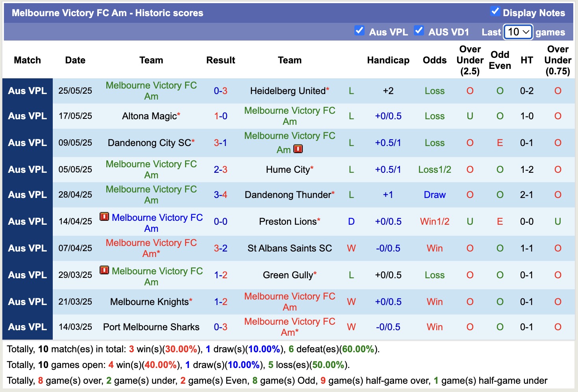Click red card icon beside Melbourne Victory in Preston Lions row
This screenshot has width=578, height=392.
click(x=104, y=217)
